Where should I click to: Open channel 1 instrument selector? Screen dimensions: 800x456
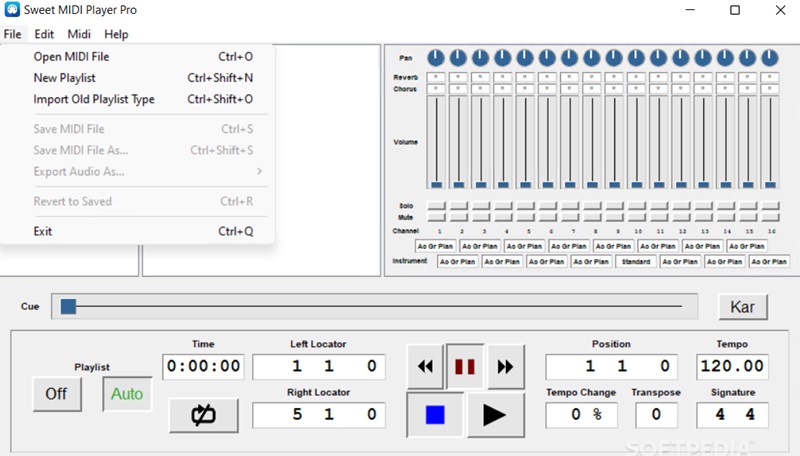coord(435,246)
